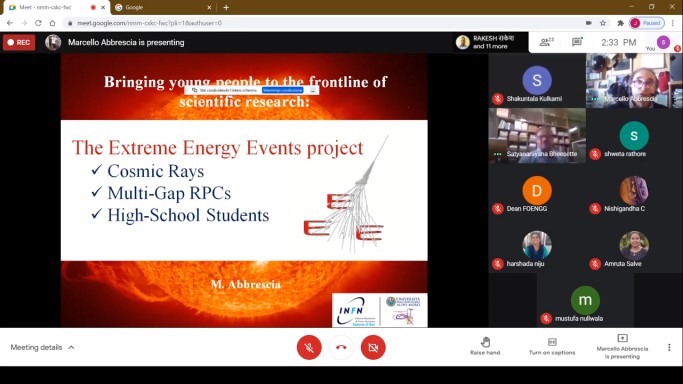
Task: Open the Chrome extensions puzzle icon
Action: pyautogui.click(x=620, y=23)
